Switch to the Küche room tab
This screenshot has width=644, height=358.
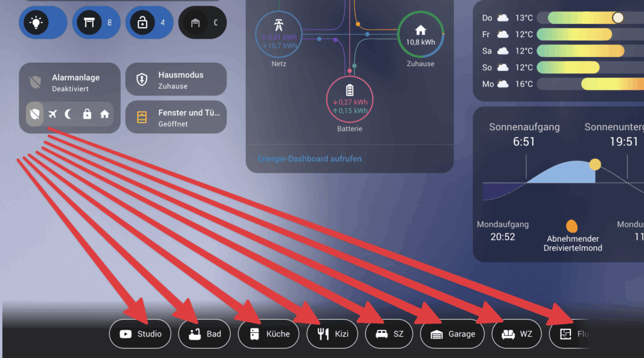coord(268,334)
